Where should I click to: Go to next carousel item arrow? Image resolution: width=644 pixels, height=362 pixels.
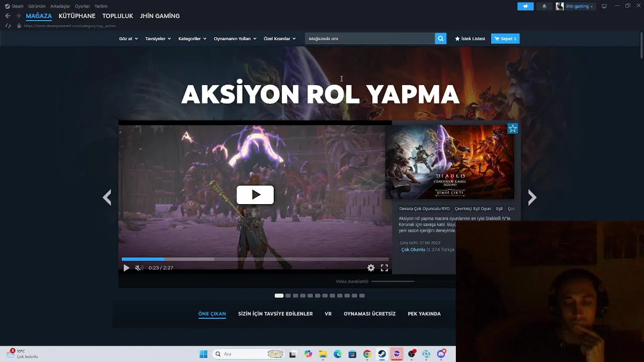pos(532,197)
